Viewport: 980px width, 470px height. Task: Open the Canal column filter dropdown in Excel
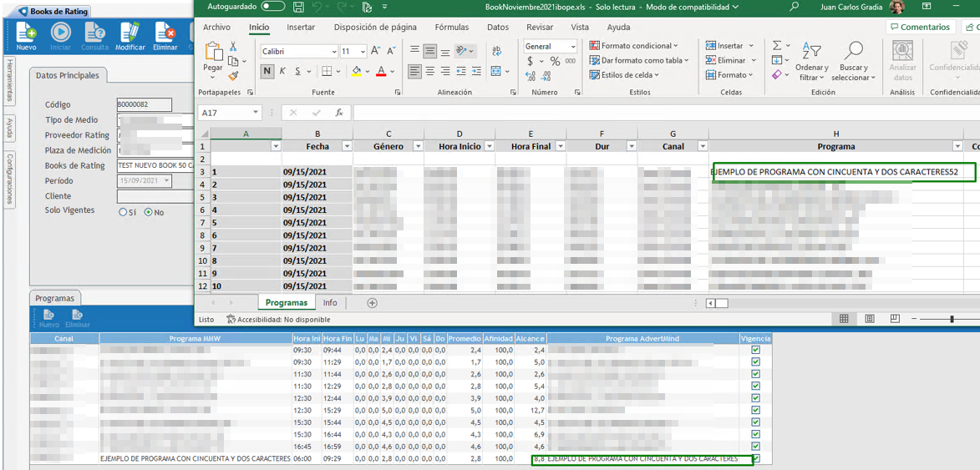(x=703, y=146)
